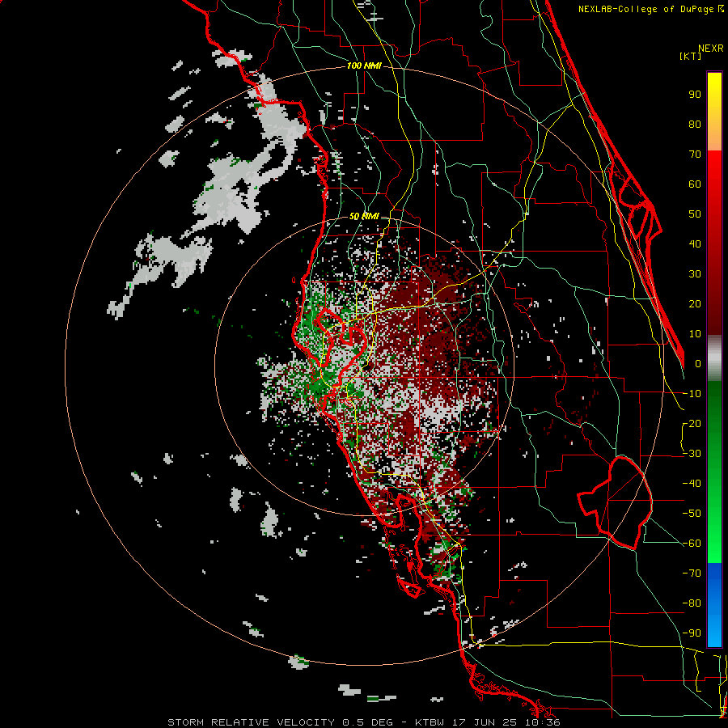Viewport: 728px width, 728px height.
Task: Click the 90 value on the velocity scale
Action: [695, 95]
